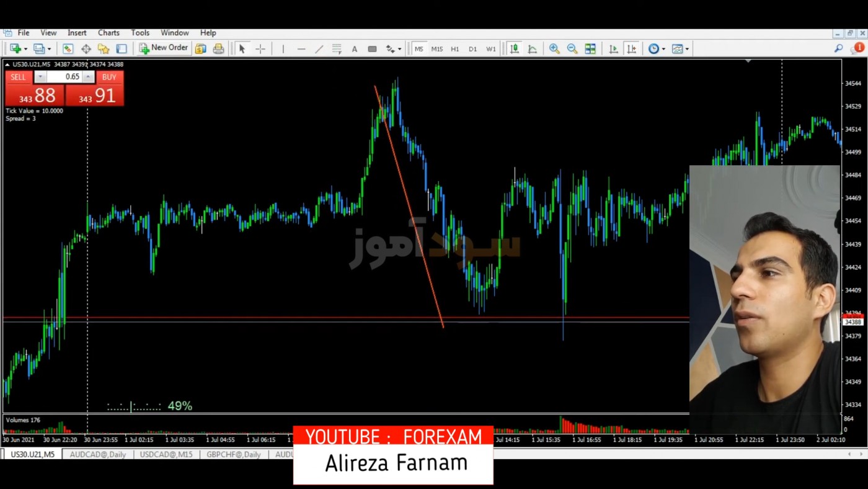Open the Data Window toolbar icon
This screenshot has width=868, height=489.
[86, 48]
